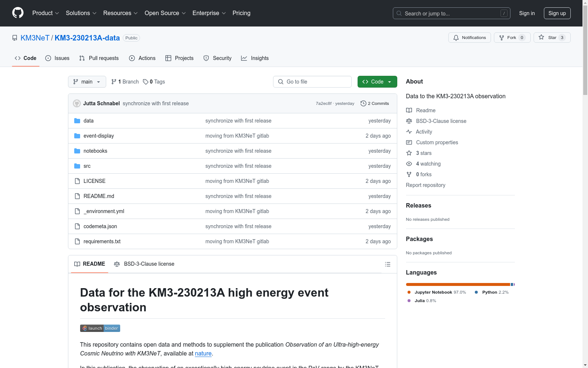Click the Python language color dot
The height and width of the screenshot is (368, 588).
(476, 292)
